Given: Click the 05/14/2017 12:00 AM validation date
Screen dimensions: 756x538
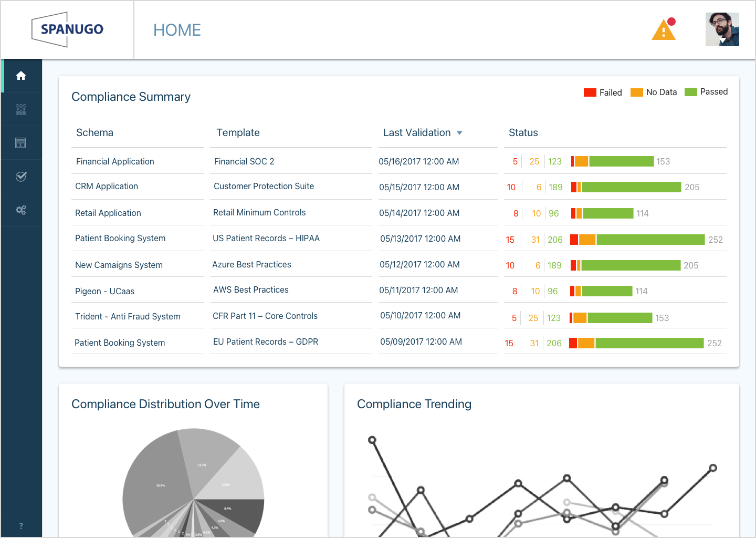Looking at the screenshot, I should (419, 213).
